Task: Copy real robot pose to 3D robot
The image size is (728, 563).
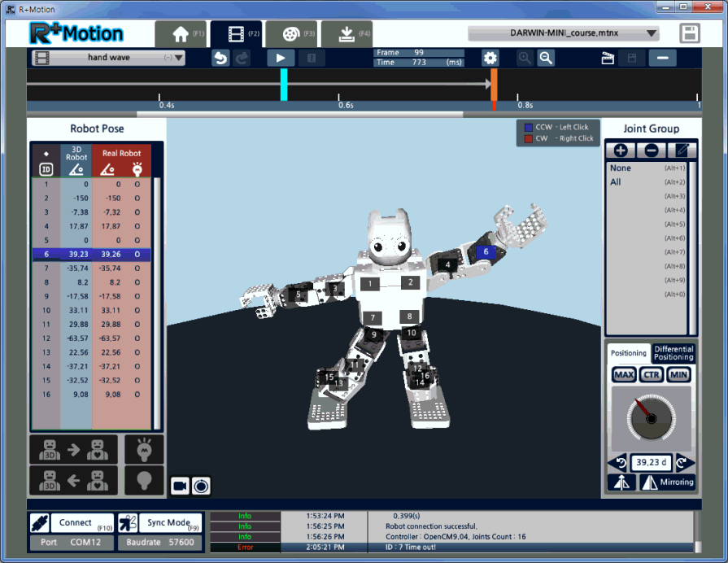Action: [74, 480]
